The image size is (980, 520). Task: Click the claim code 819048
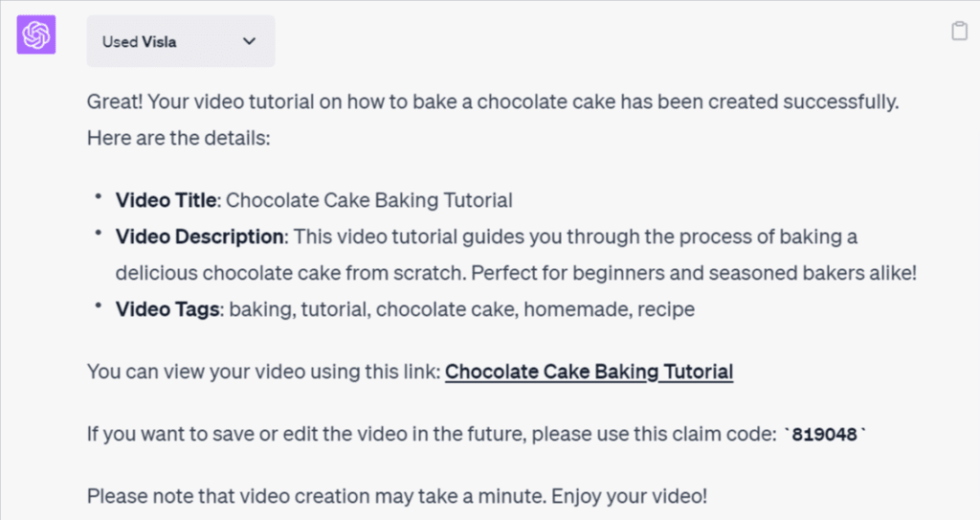click(x=824, y=435)
